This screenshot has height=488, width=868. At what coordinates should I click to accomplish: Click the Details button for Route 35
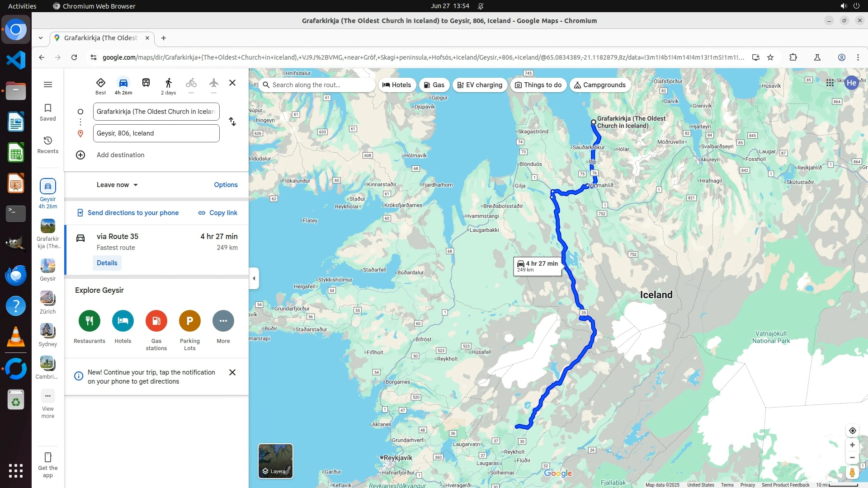pos(107,263)
